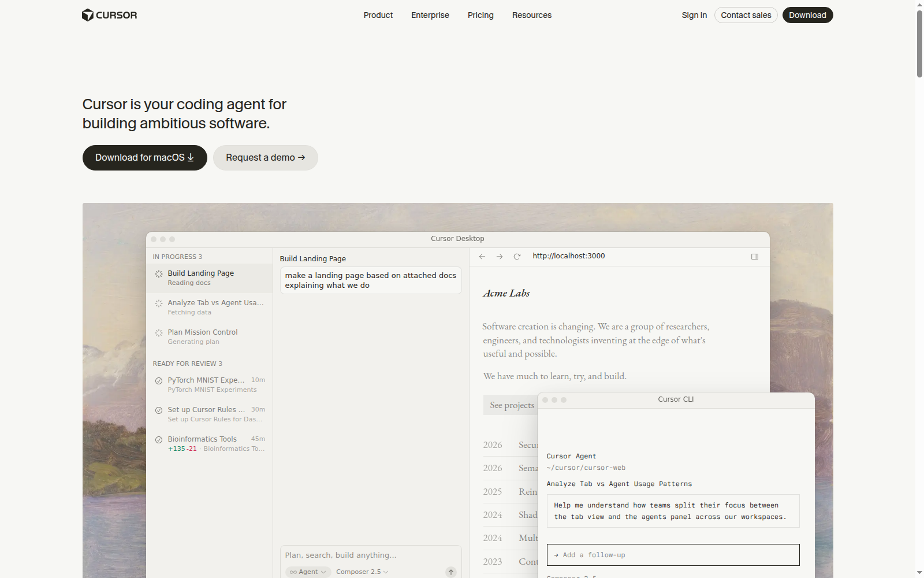Click the Sign in link
This screenshot has height=578, width=924.
pyautogui.click(x=694, y=15)
